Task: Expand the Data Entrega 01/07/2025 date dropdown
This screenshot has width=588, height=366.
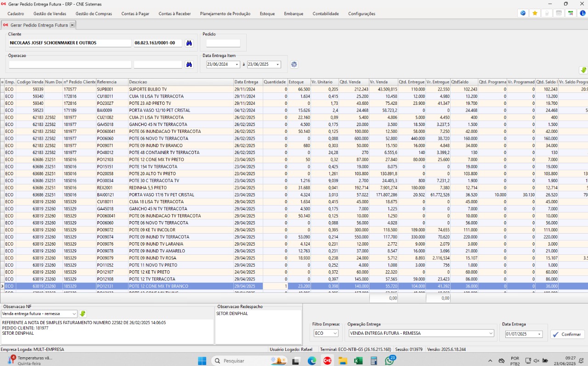Action: [x=539, y=334]
